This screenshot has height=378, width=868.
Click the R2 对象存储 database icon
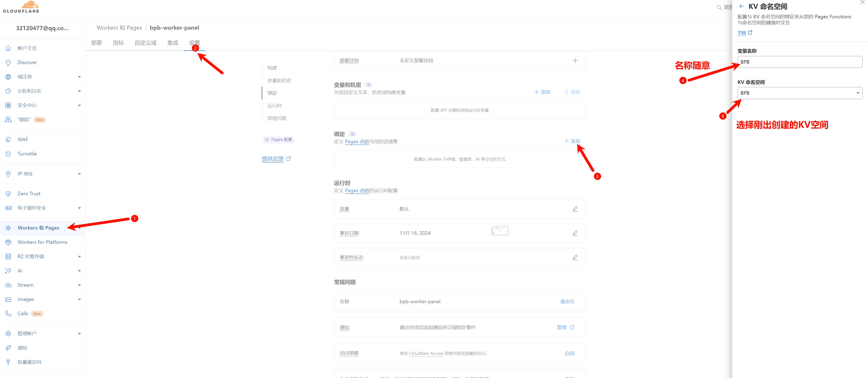tap(8, 256)
